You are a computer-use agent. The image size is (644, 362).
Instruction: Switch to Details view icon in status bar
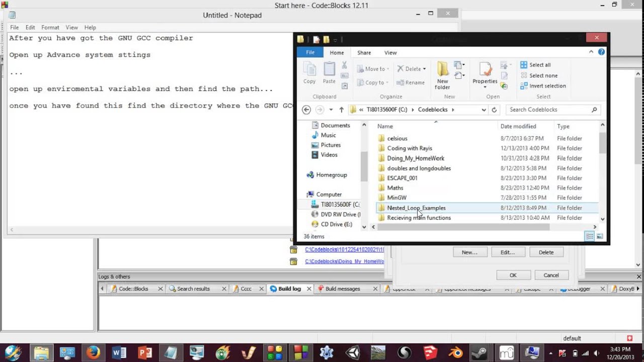coord(589,236)
